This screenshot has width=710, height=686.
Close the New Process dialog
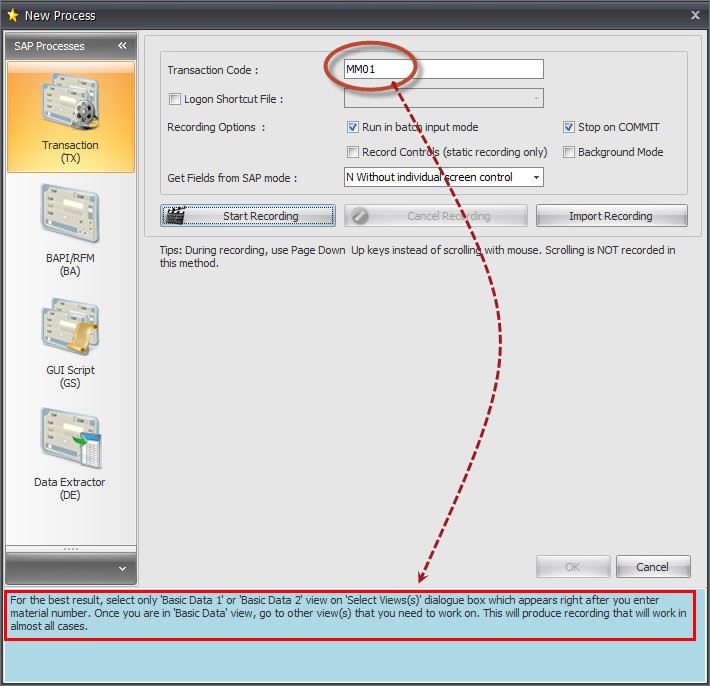pos(695,15)
